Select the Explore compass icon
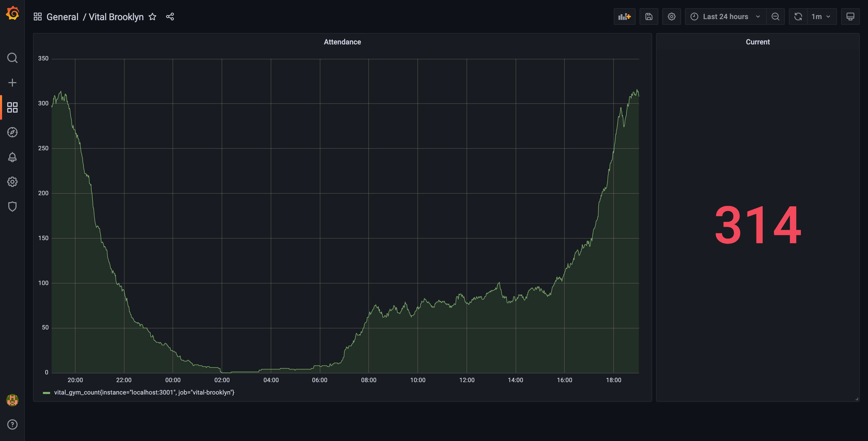The width and height of the screenshot is (868, 441). tap(12, 132)
